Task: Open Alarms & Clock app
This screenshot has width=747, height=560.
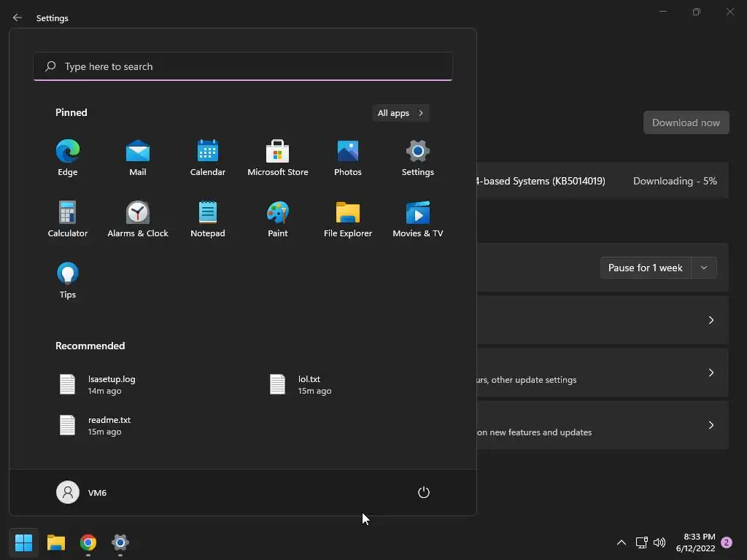Action: (x=138, y=219)
